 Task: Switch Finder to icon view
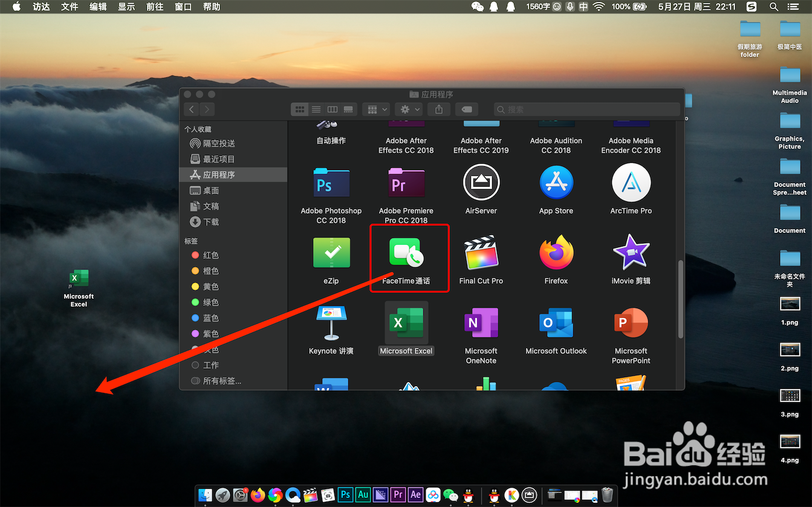300,109
